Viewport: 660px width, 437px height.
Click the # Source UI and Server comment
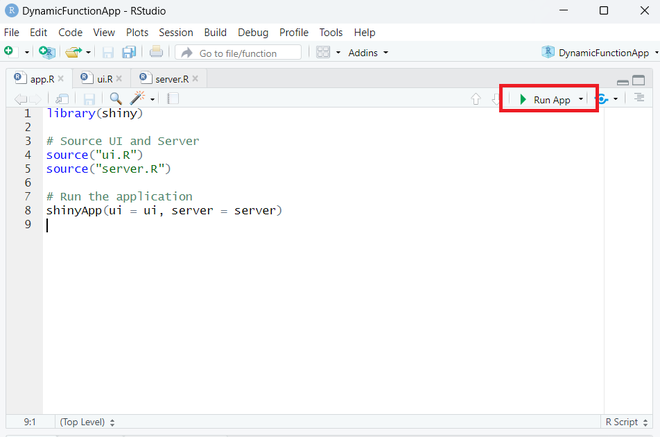122,141
